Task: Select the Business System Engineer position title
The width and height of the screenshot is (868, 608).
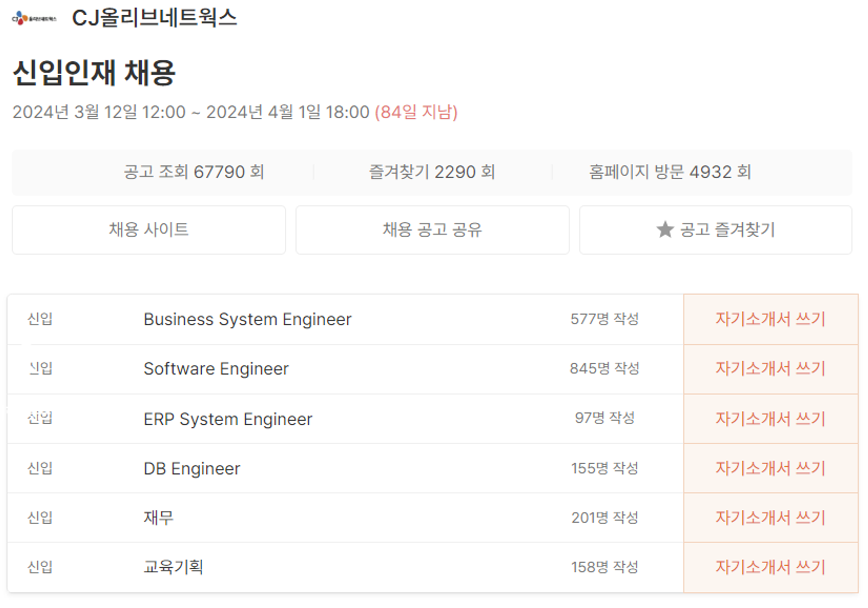Action: [x=247, y=319]
